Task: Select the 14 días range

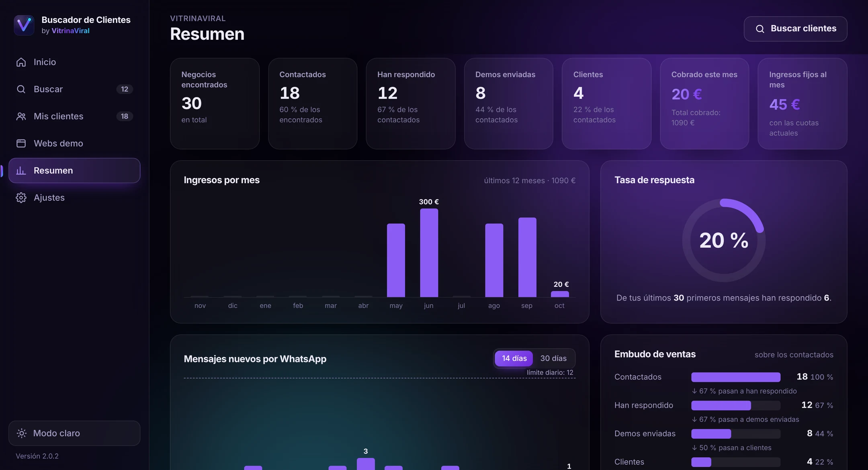Action: 514,358
